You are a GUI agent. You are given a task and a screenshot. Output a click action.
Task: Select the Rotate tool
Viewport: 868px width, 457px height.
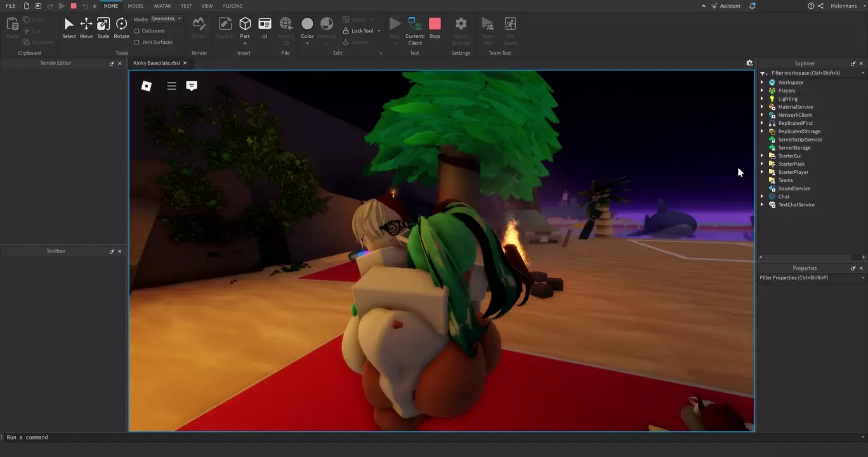click(121, 27)
